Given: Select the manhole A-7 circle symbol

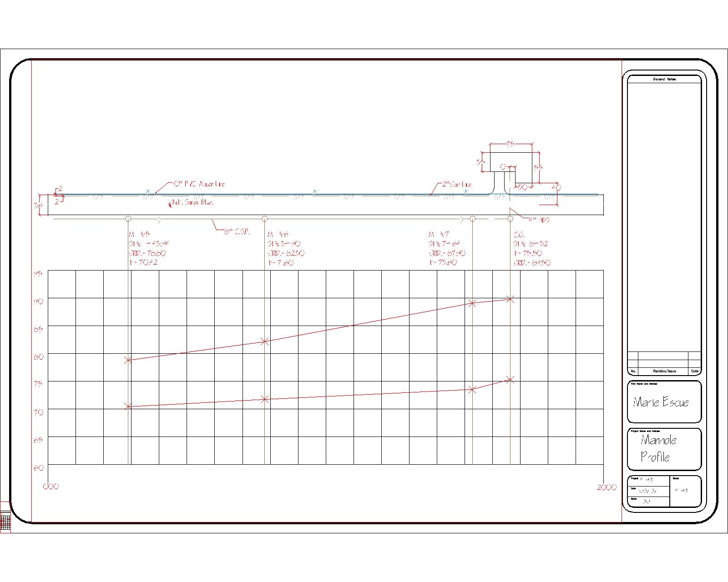Looking at the screenshot, I should pos(473,219).
